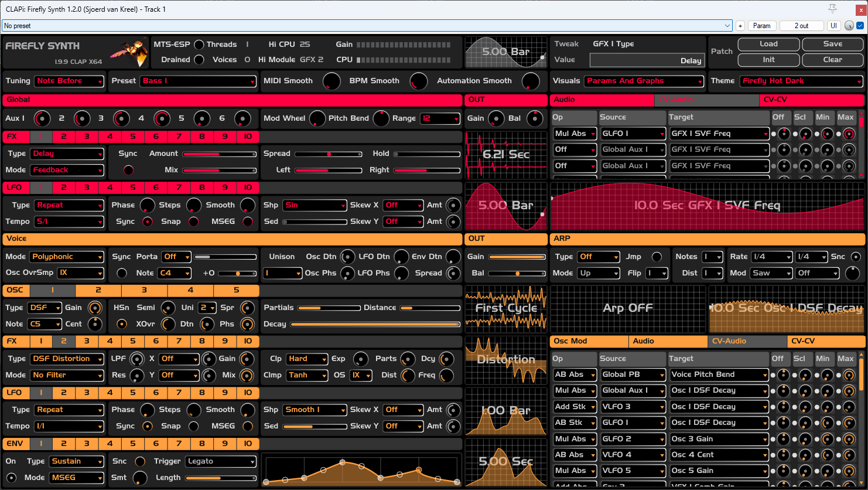The image size is (868, 490).
Task: Open the Pitch Bend Range 12 dropdown
Action: pyautogui.click(x=440, y=118)
